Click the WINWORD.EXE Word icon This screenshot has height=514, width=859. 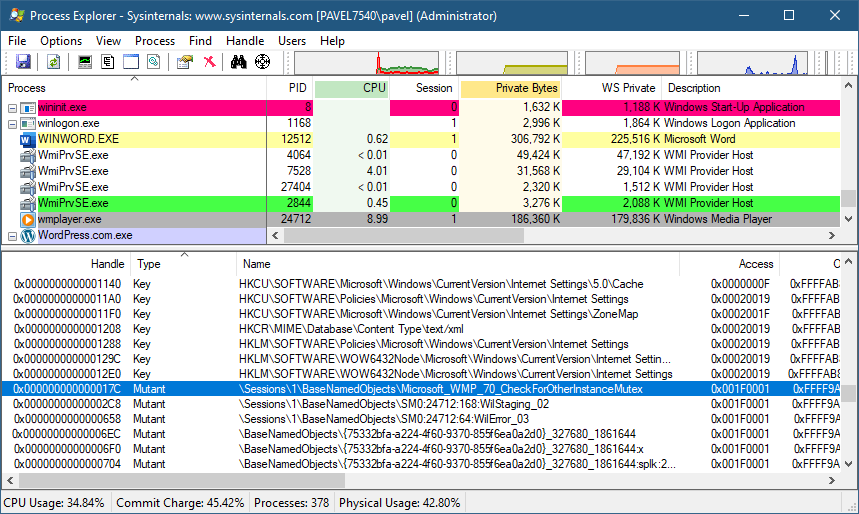27,140
